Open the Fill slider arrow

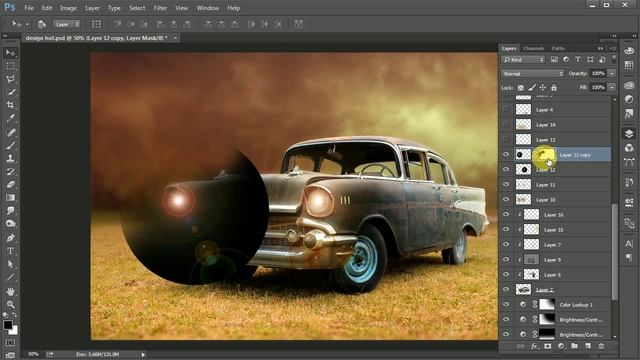click(x=612, y=87)
